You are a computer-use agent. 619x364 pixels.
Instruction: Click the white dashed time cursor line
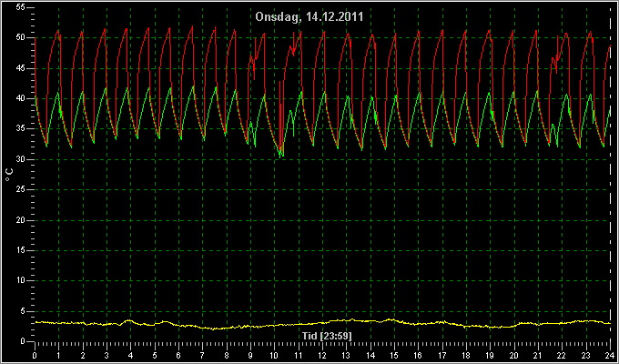point(610,174)
